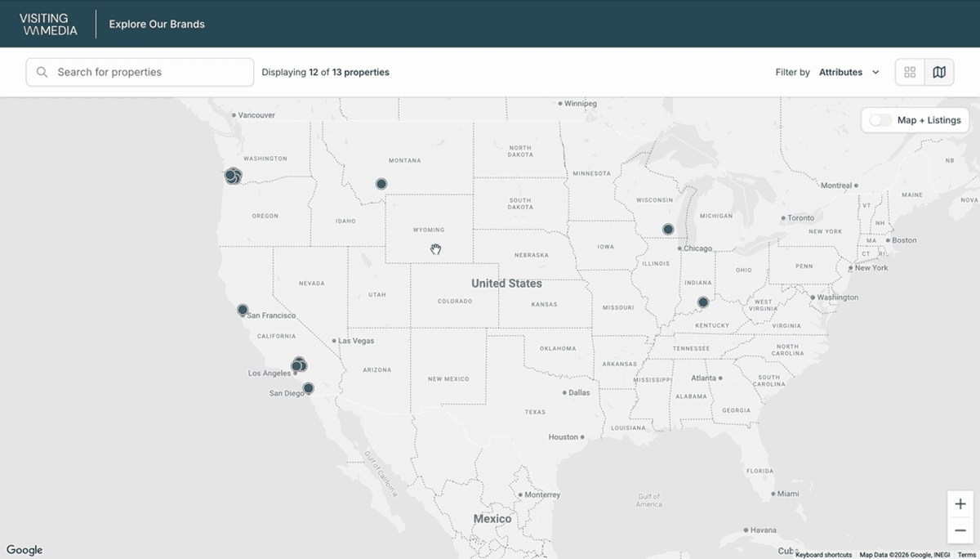Open the Attributes filter dropdown
Image resolution: width=980 pixels, height=559 pixels.
pos(849,72)
